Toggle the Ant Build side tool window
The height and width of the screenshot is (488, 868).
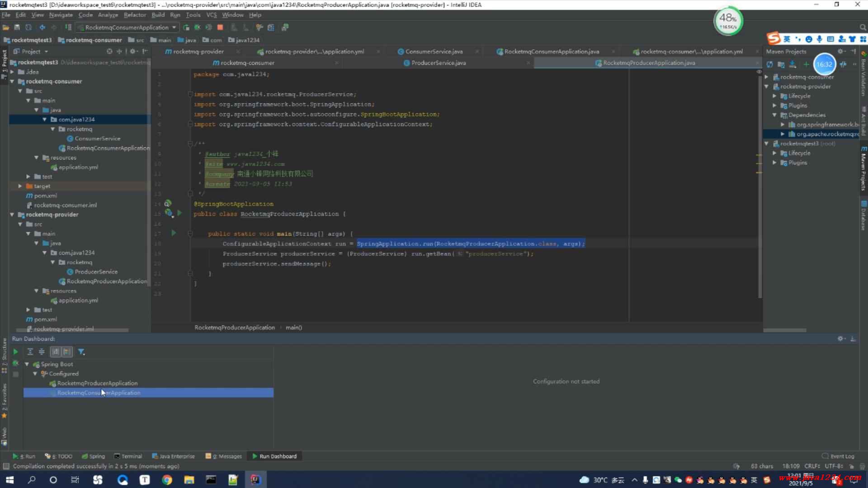[x=863, y=121]
